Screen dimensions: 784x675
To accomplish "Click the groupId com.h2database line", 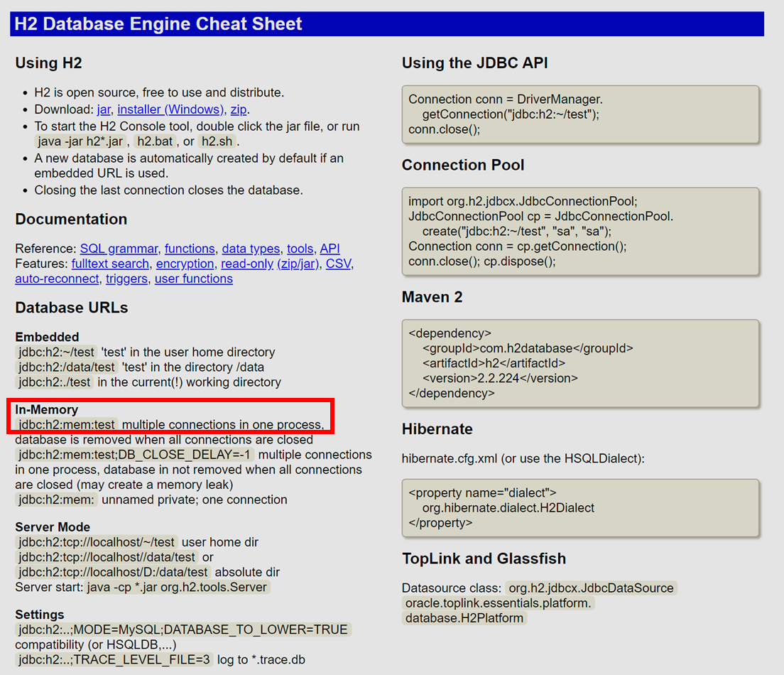I will tap(528, 348).
